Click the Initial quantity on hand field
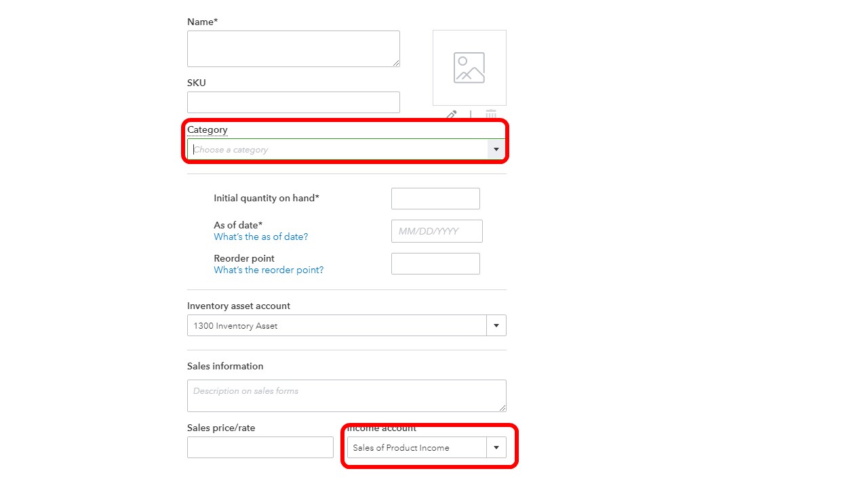Screen dimensions: 868x488 [x=435, y=198]
